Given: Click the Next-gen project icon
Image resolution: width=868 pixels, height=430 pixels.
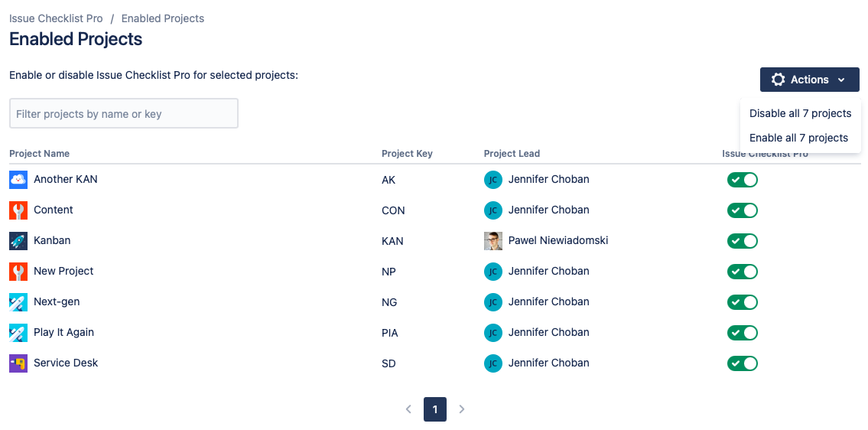Looking at the screenshot, I should point(18,302).
